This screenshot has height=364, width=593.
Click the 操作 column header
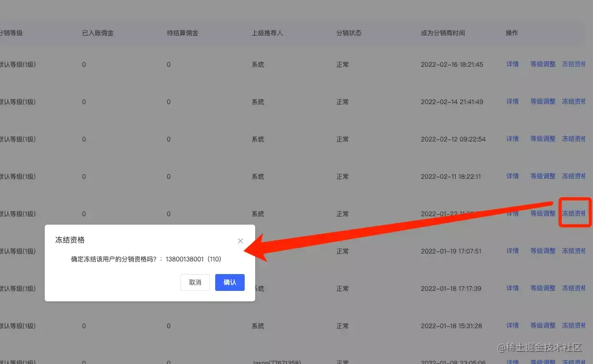coord(511,33)
